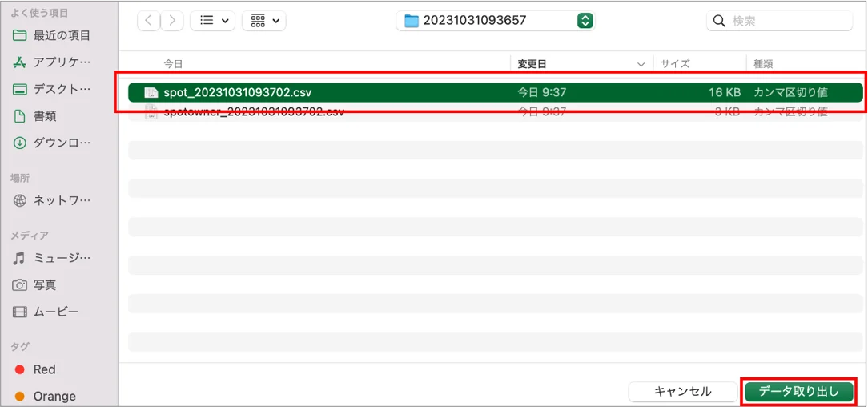Image resolution: width=868 pixels, height=407 pixels.
Task: Click the 検索 search field
Action: click(779, 21)
